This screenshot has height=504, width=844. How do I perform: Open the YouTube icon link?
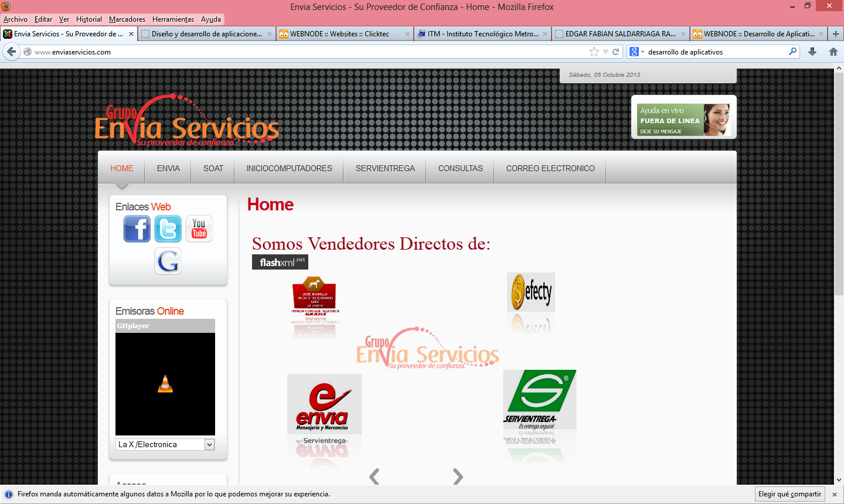coord(199,229)
